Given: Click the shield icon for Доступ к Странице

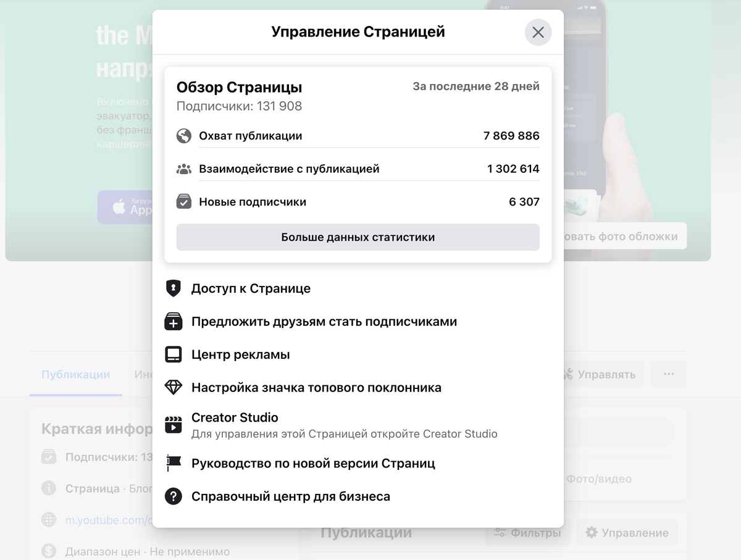Looking at the screenshot, I should 174,288.
